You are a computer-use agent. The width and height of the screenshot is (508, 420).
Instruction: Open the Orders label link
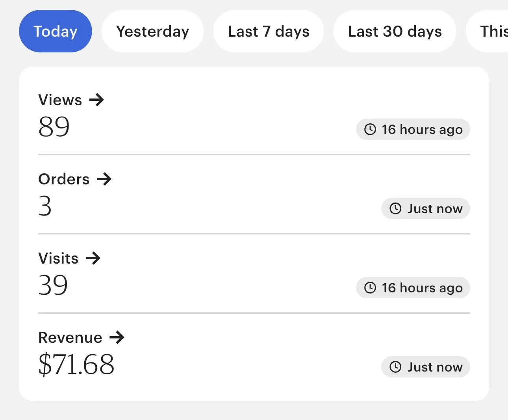(x=64, y=179)
